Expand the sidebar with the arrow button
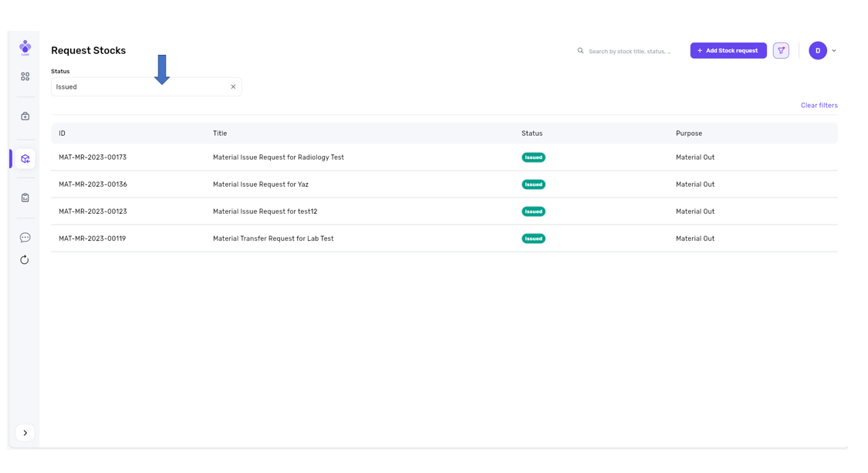This screenshot has width=868, height=473. (x=25, y=433)
